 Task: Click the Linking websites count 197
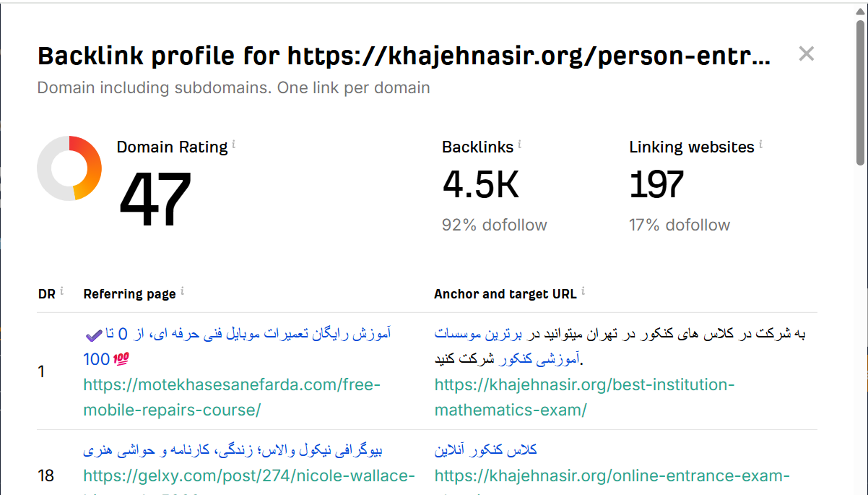tap(656, 184)
